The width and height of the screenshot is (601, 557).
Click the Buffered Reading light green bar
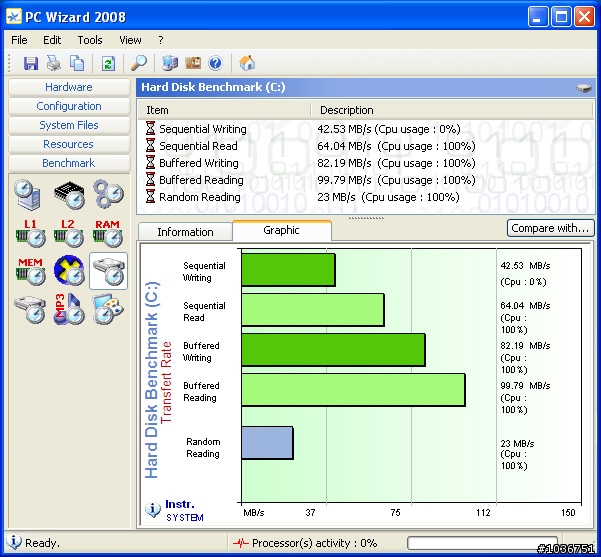point(353,390)
